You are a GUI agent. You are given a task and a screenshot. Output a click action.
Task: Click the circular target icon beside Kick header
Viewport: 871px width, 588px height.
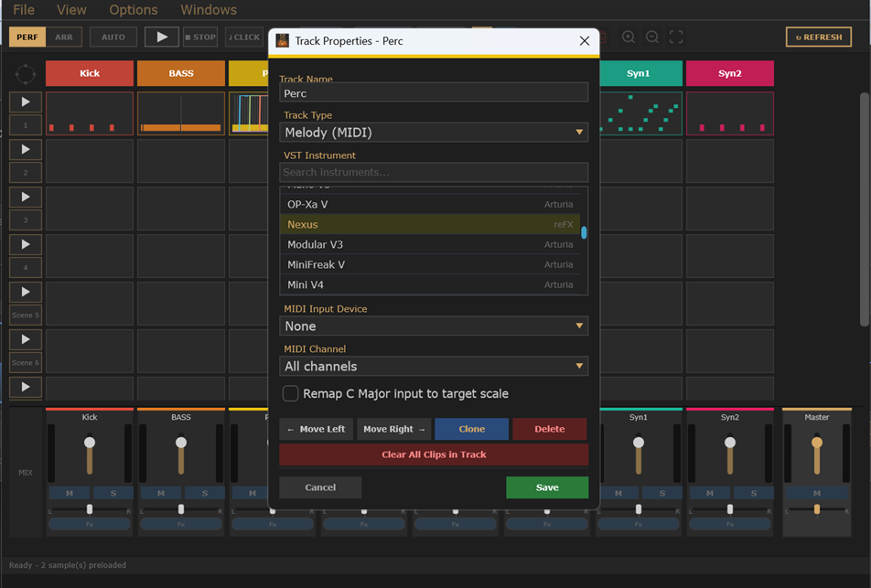point(26,73)
